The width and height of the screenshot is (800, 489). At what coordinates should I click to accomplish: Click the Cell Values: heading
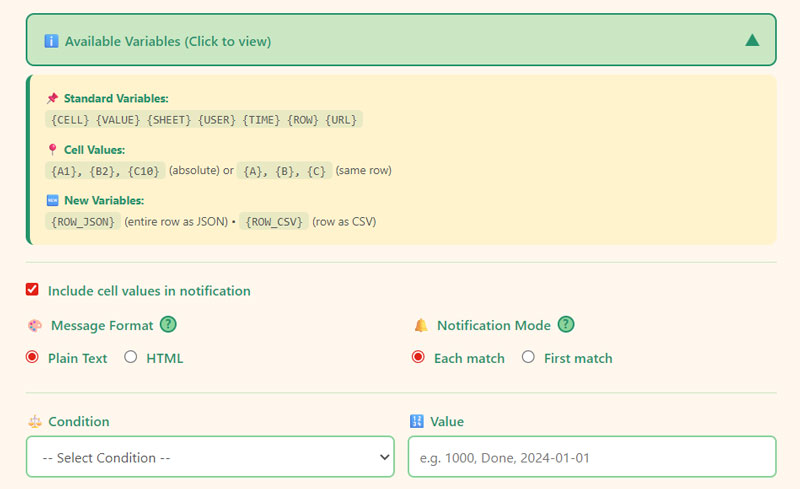click(94, 150)
